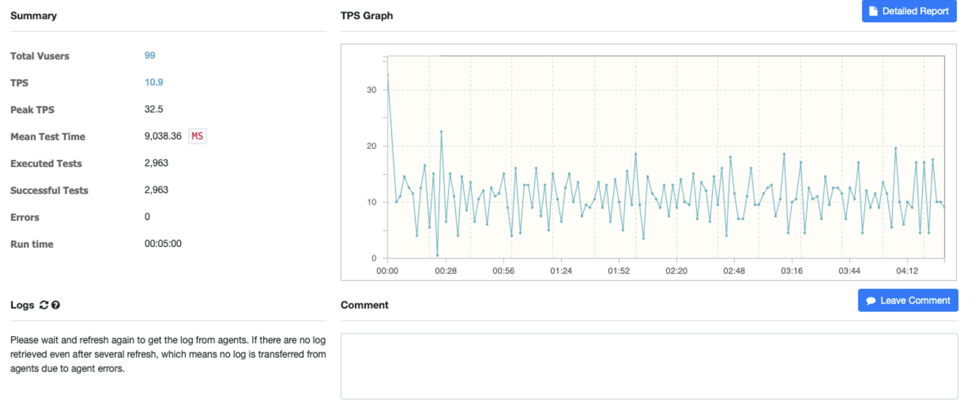Click the document icon on Detailed Report
The height and width of the screenshot is (415, 980).
click(x=873, y=11)
